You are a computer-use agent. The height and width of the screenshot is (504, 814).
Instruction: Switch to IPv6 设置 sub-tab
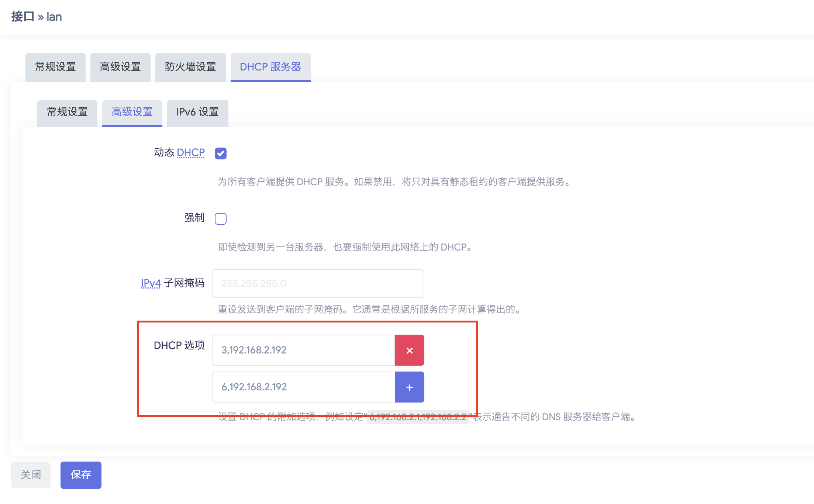(x=197, y=112)
